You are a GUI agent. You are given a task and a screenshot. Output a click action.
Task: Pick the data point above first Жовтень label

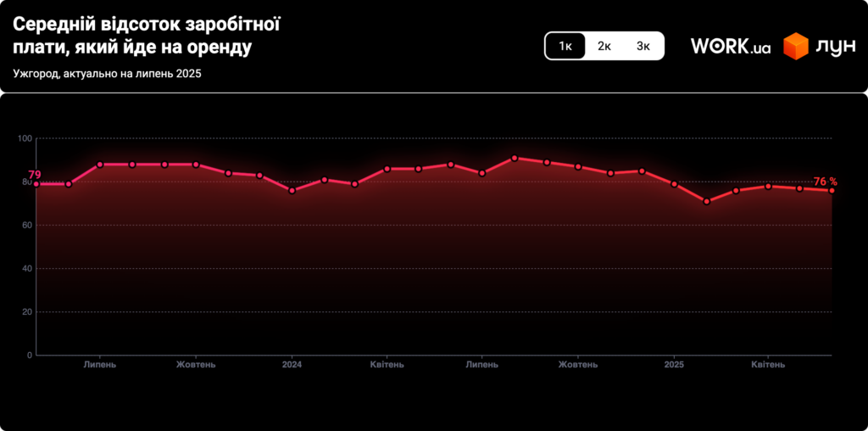(x=196, y=165)
